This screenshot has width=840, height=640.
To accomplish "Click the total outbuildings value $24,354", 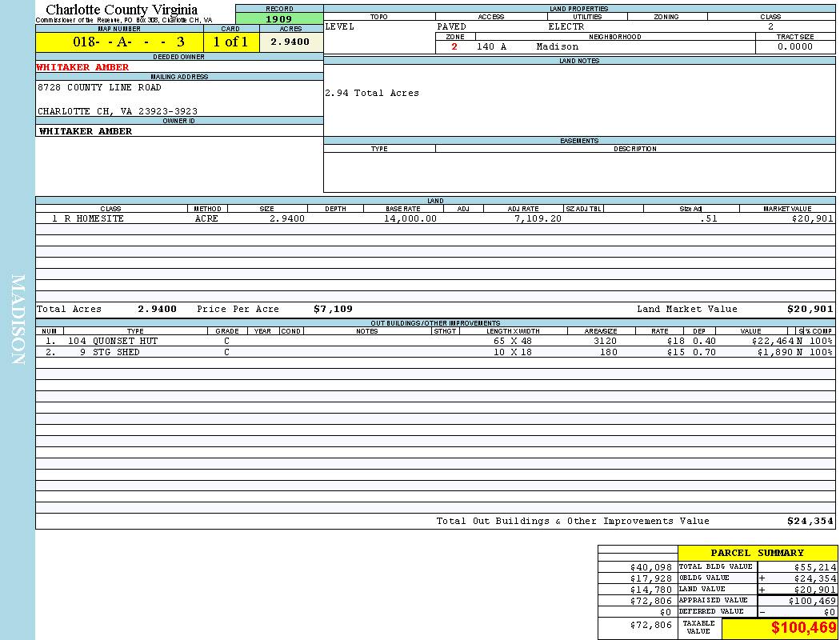I will click(x=810, y=521).
